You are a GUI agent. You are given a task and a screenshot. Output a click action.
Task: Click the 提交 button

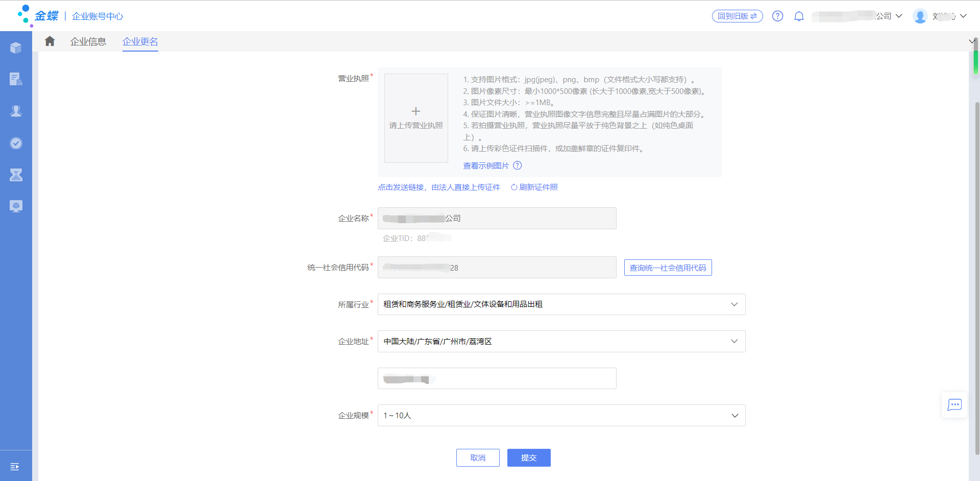click(529, 458)
